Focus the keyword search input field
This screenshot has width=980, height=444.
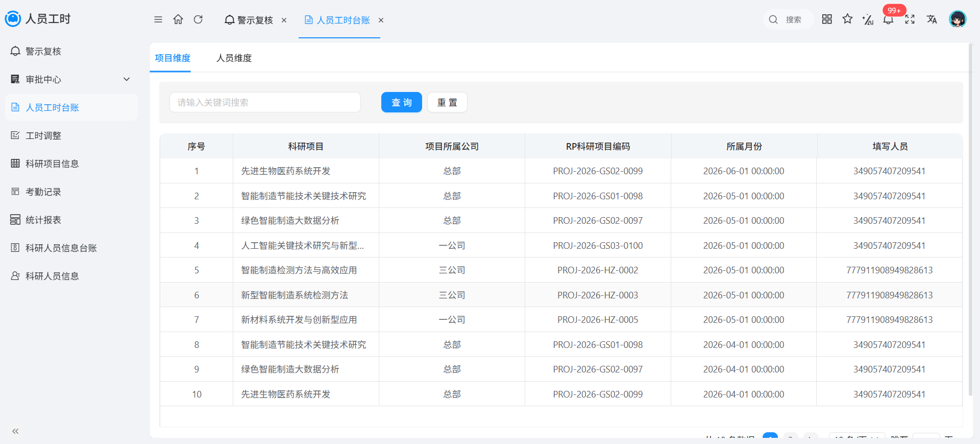(x=265, y=102)
